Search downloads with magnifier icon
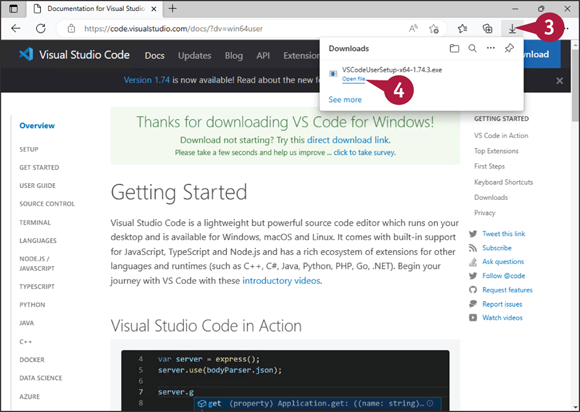The height and width of the screenshot is (412, 580). 472,48
